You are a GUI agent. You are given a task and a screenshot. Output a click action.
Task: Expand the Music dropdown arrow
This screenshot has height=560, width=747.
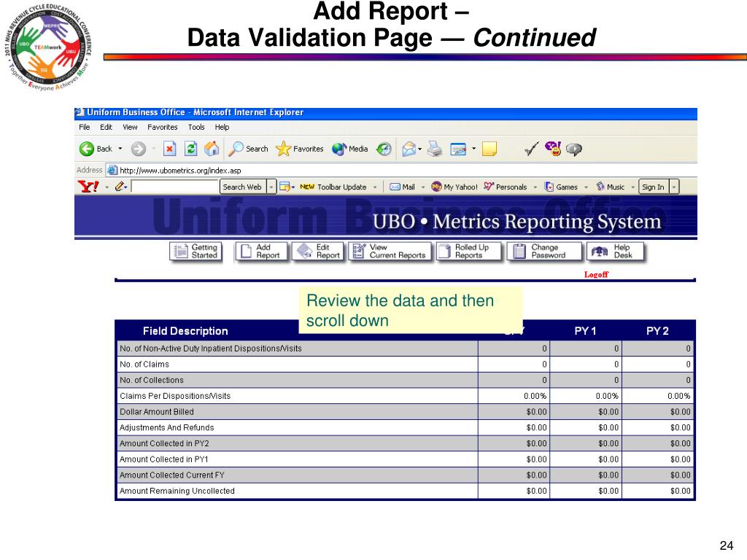coord(632,187)
